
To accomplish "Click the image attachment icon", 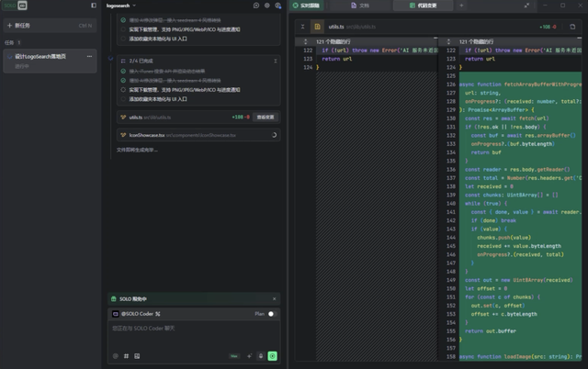I will pyautogui.click(x=137, y=355).
